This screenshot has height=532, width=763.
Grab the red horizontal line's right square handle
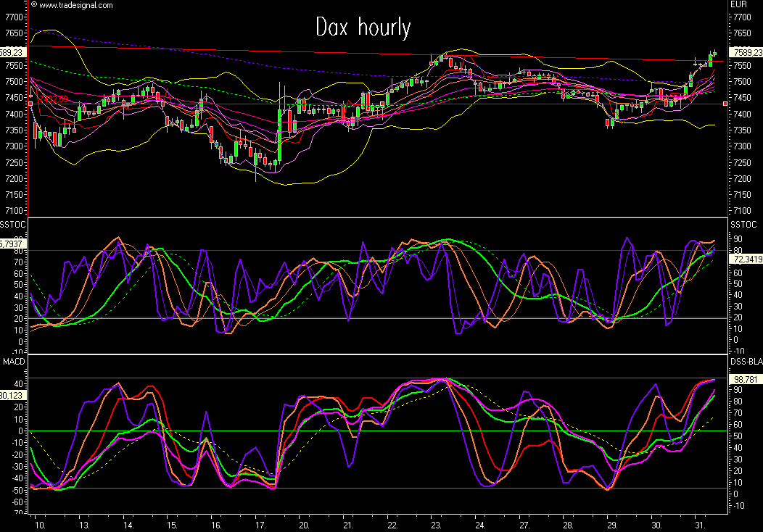pyautogui.click(x=726, y=104)
